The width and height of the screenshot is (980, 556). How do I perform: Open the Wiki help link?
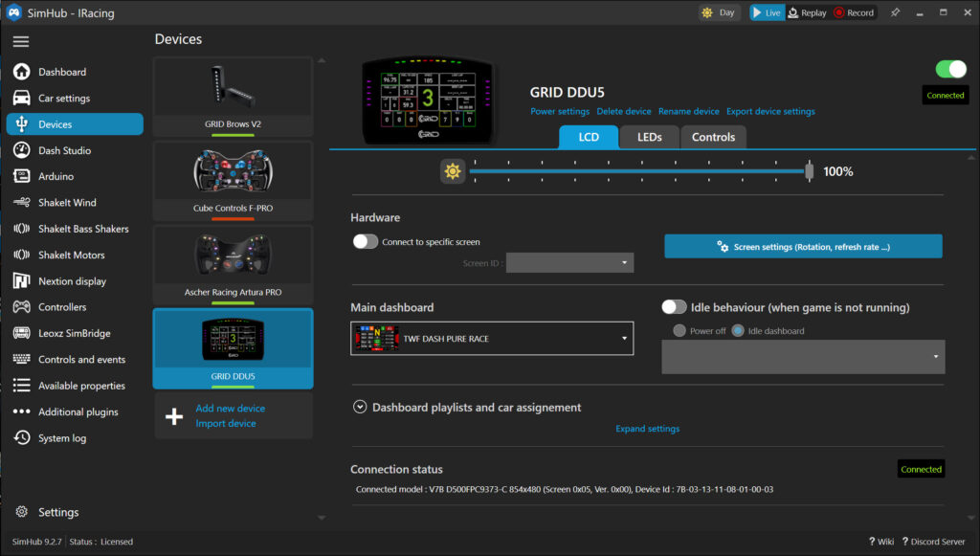point(881,542)
